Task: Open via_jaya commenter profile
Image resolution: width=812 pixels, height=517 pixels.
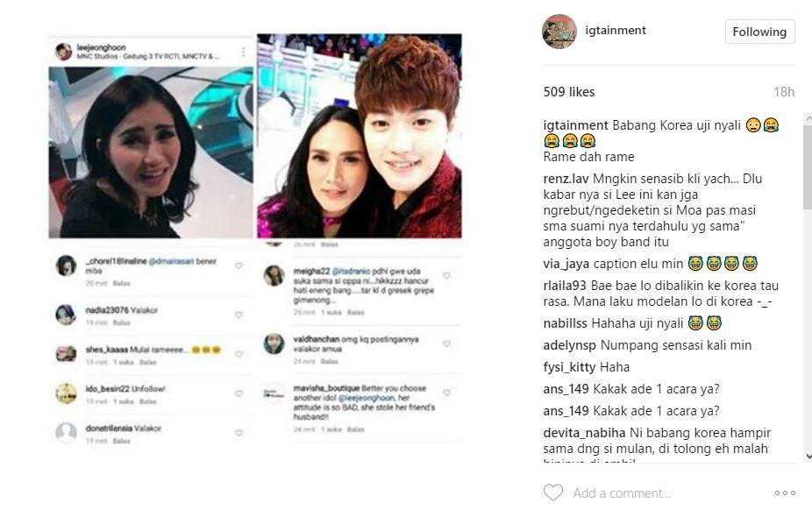Action: (x=566, y=264)
